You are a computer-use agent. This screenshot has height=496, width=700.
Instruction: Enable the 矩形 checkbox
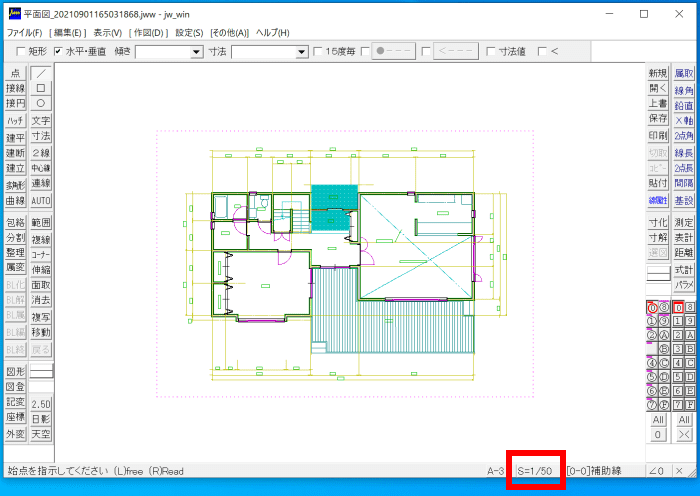pyautogui.click(x=21, y=51)
